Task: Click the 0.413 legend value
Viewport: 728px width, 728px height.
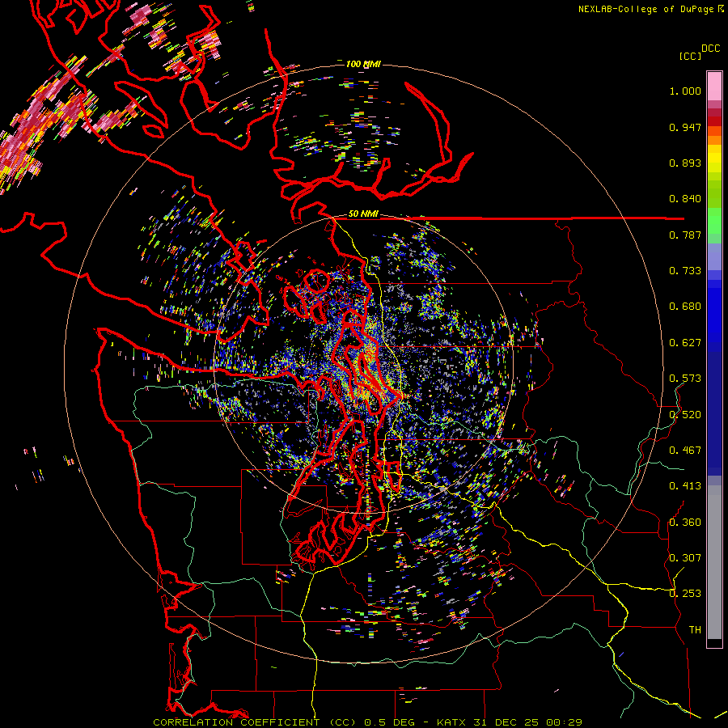Action: (x=685, y=486)
